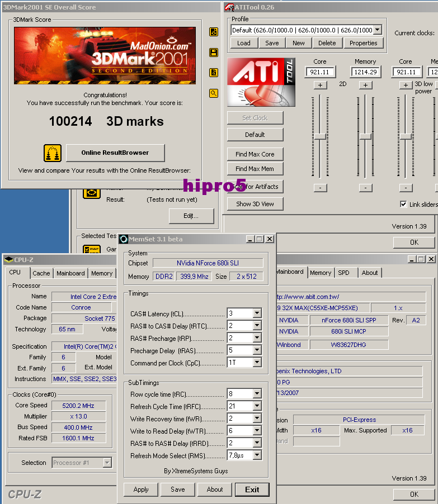Open the About tab in right CPU-Z window

[370, 273]
